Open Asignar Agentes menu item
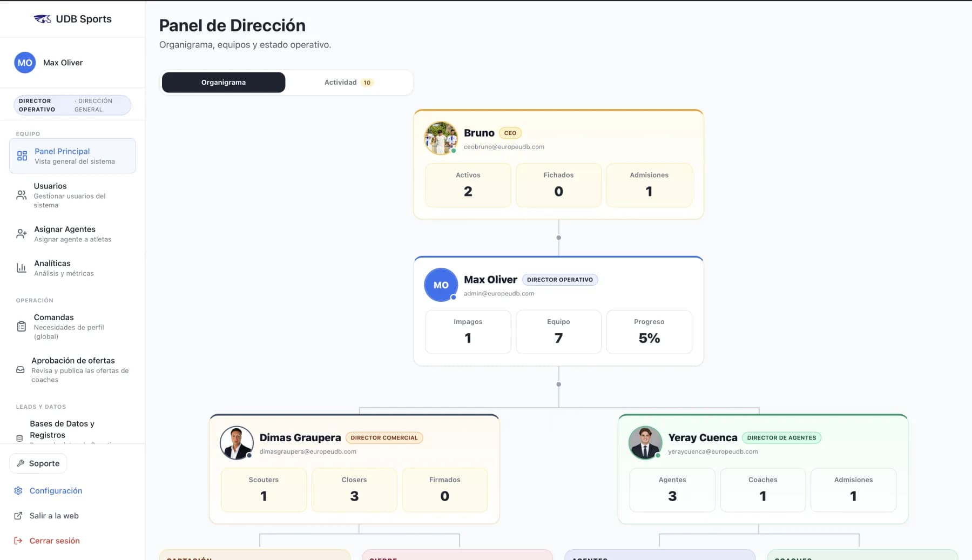 (72, 234)
